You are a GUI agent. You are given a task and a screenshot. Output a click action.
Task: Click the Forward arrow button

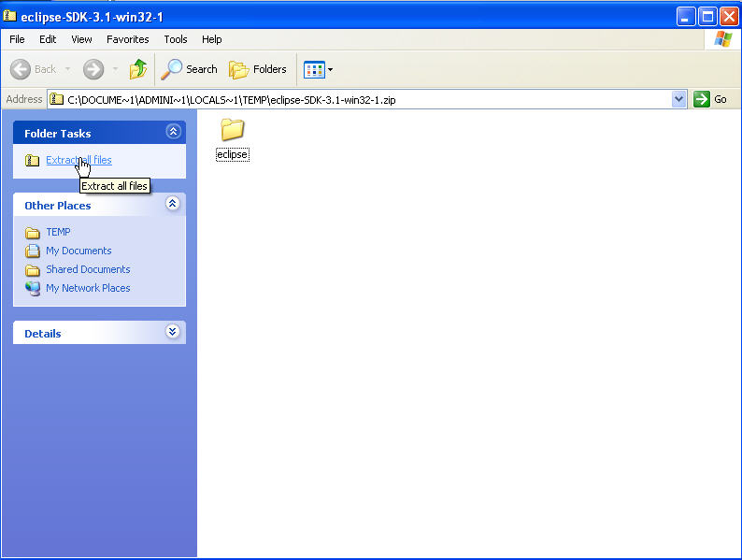point(93,69)
